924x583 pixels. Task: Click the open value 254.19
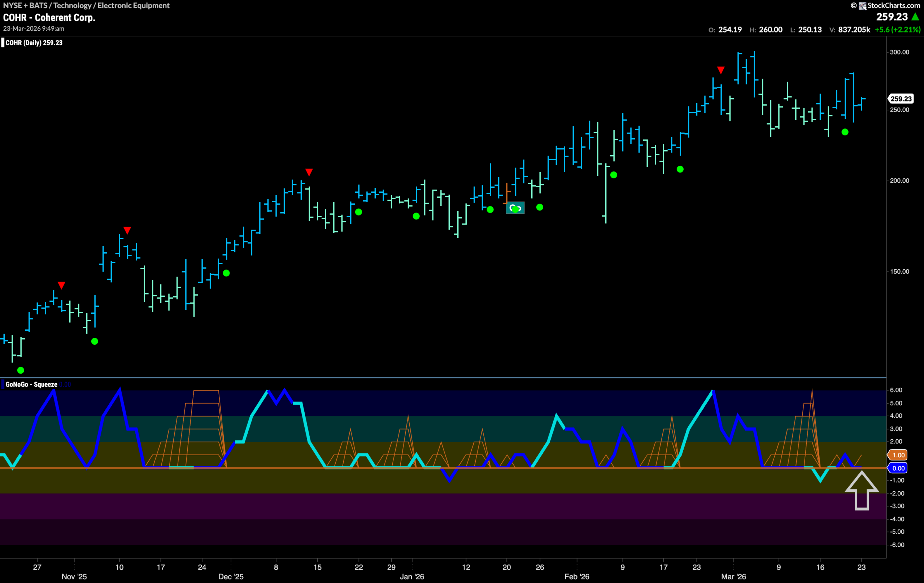coord(730,30)
